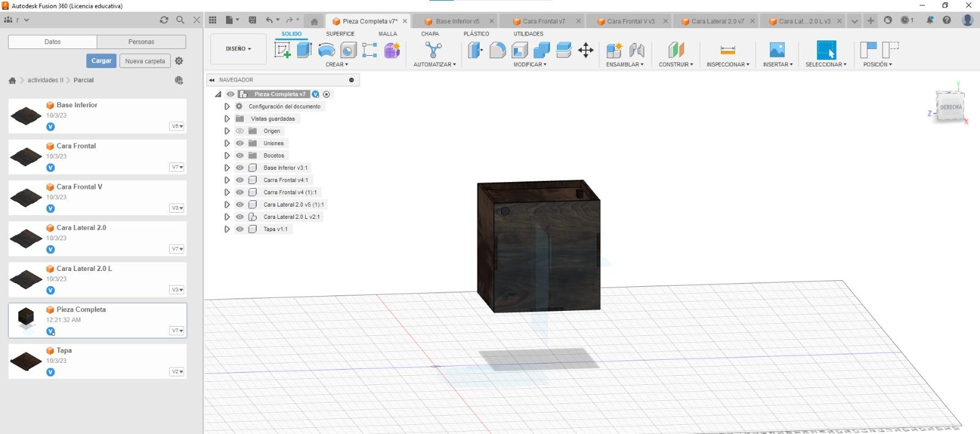Switch to the UTILIDADES ribbon tab
Screen dimensions: 980x434
[x=529, y=34]
